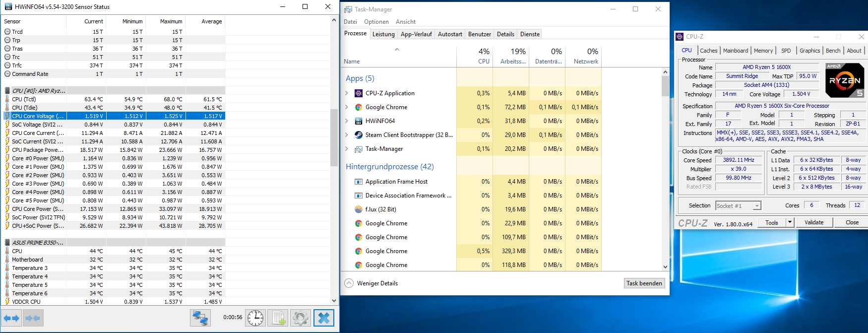The image size is (868, 333).
Task: Switch to the Autostart tab
Action: click(x=450, y=34)
